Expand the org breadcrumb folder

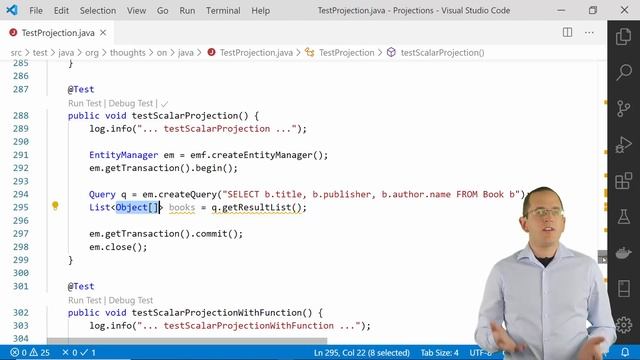pyautogui.click(x=92, y=53)
